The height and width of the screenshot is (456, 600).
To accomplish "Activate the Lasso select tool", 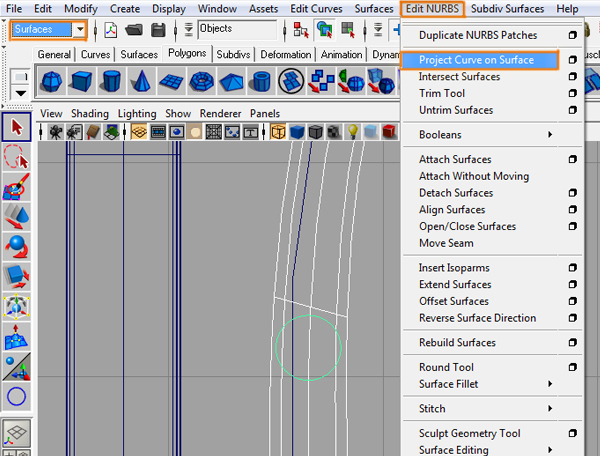I will [16, 157].
